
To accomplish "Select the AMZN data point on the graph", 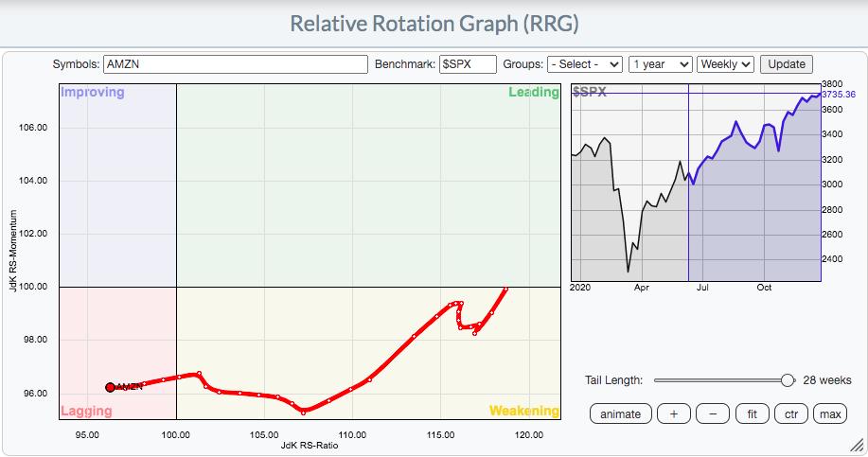I will pos(110,387).
